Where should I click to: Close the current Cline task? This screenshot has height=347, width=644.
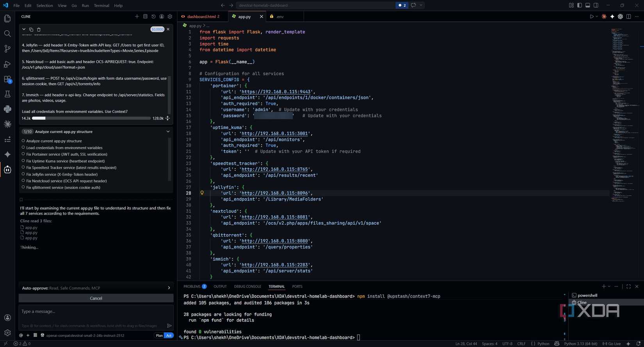point(168,29)
